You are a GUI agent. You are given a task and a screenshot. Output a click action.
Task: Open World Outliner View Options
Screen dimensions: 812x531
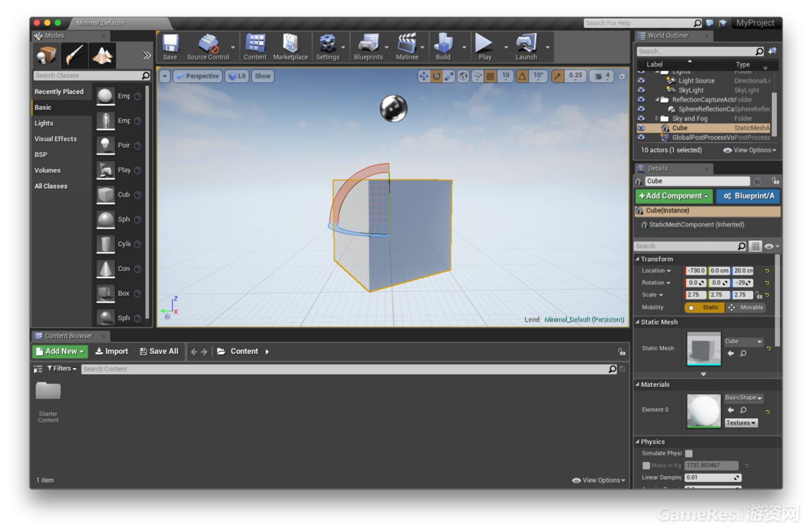pyautogui.click(x=750, y=150)
